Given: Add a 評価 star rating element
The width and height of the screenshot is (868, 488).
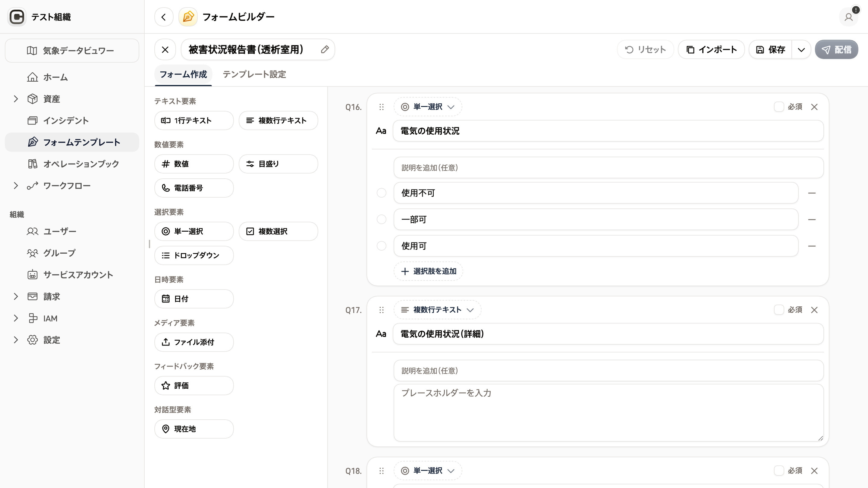Looking at the screenshot, I should pos(194,386).
